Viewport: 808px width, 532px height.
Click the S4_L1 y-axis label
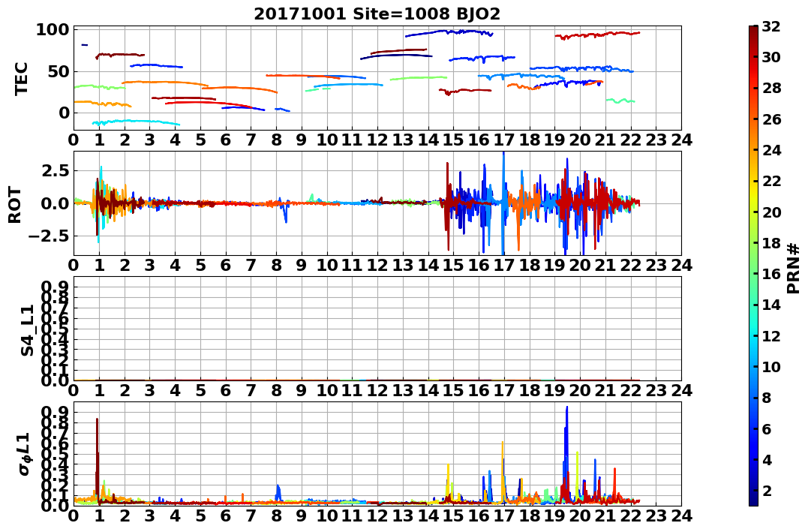[x=27, y=330]
